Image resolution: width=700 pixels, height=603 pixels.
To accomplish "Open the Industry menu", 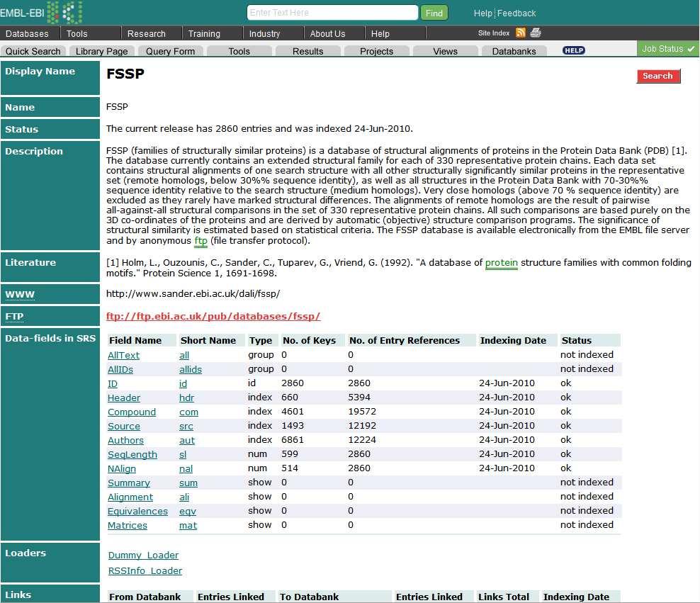I will (x=265, y=34).
